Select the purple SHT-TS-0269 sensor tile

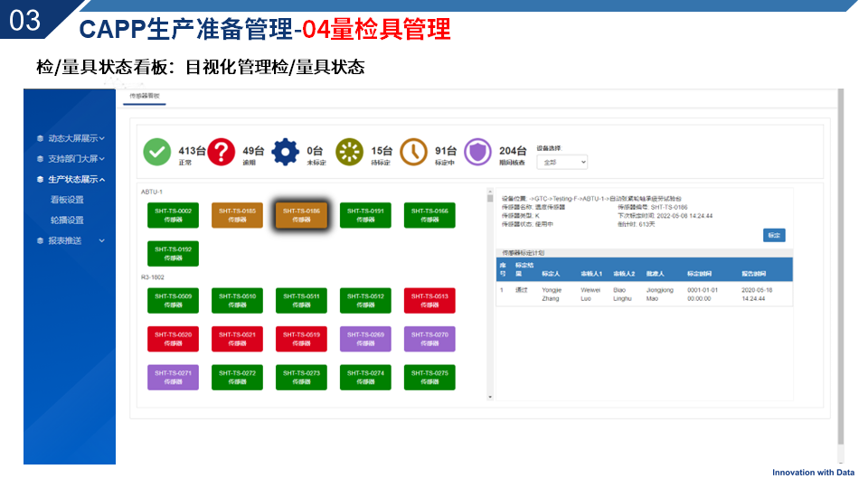click(x=365, y=339)
